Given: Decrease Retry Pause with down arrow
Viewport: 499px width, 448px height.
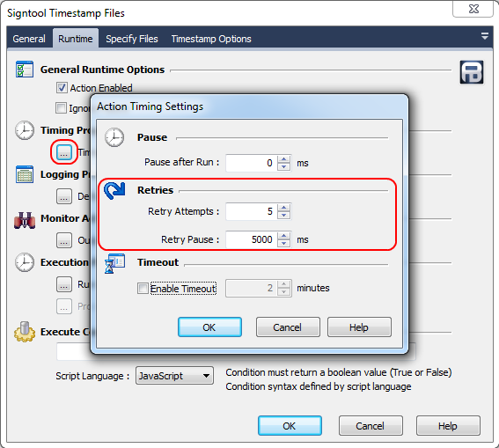Looking at the screenshot, I should coord(284,243).
